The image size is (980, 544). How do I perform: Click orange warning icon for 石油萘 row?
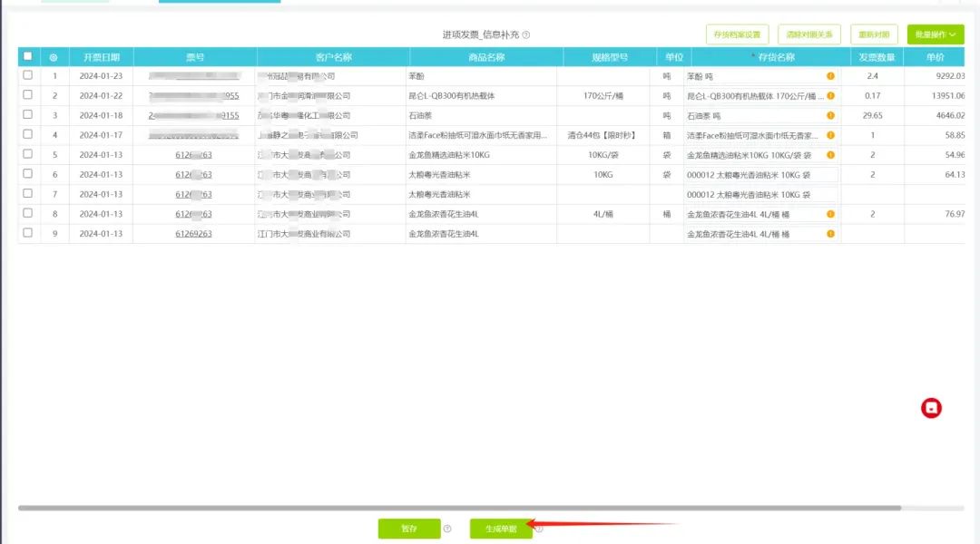830,116
